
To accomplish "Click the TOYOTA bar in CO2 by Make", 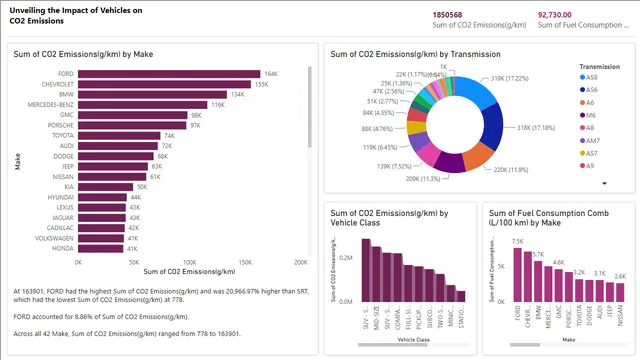I will tap(119, 136).
